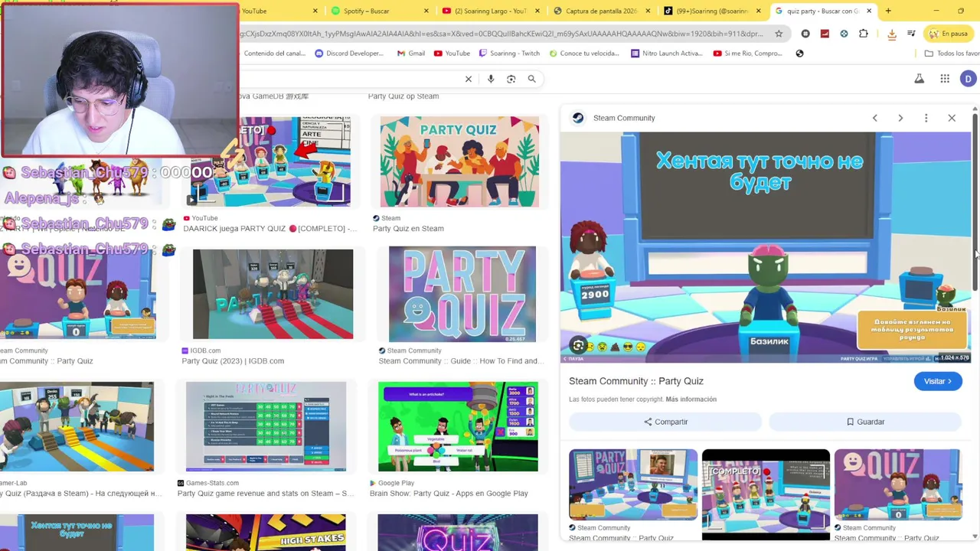
Task: Switch to the Soarinng Largo YouTube tab
Action: (x=491, y=11)
